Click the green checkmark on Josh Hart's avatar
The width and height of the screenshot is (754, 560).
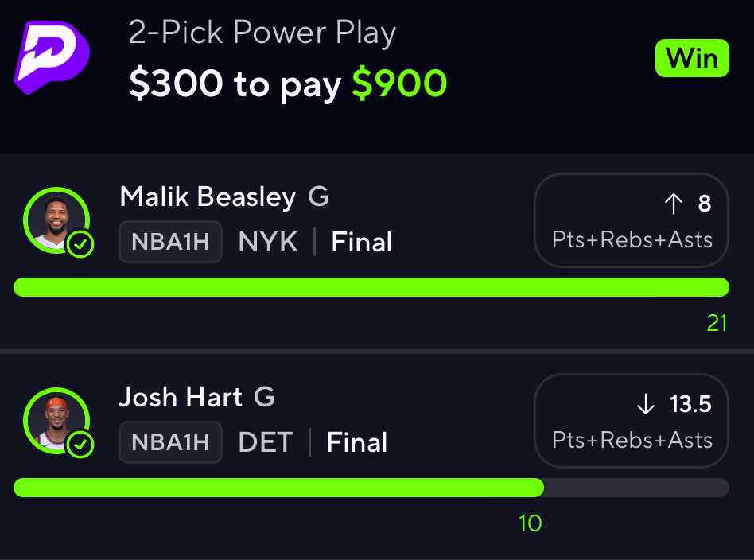(x=80, y=445)
